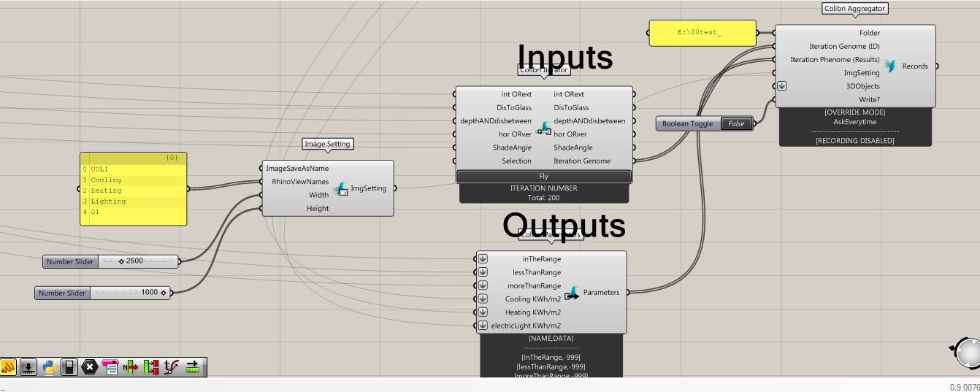The image size is (980, 392).
Task: Click the ImgSetting component icon
Action: tap(341, 189)
